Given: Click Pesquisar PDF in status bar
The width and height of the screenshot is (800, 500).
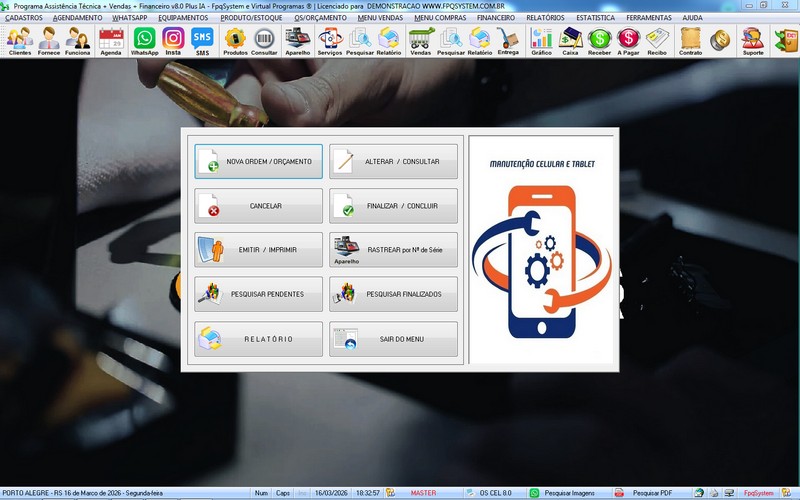Looking at the screenshot, I should (652, 493).
